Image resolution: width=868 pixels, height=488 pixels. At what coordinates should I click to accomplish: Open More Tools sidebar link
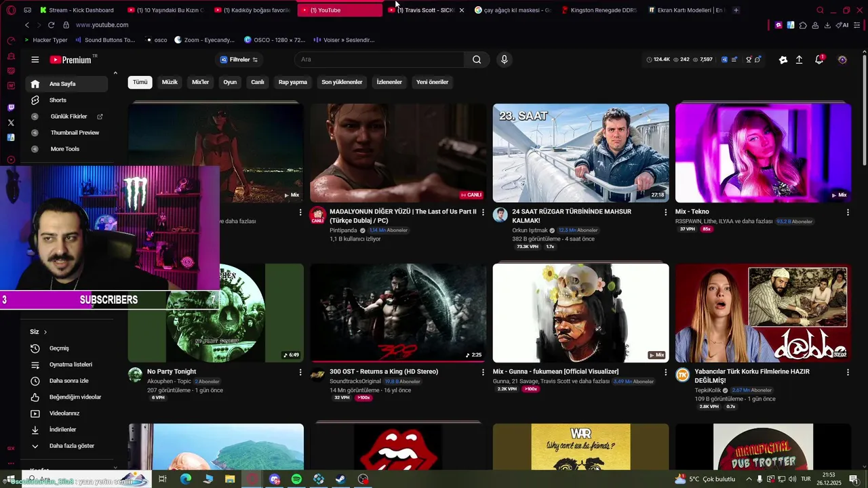66,149
